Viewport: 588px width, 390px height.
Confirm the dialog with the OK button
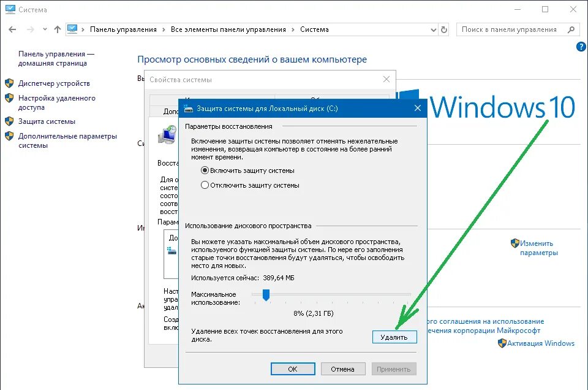(x=293, y=369)
